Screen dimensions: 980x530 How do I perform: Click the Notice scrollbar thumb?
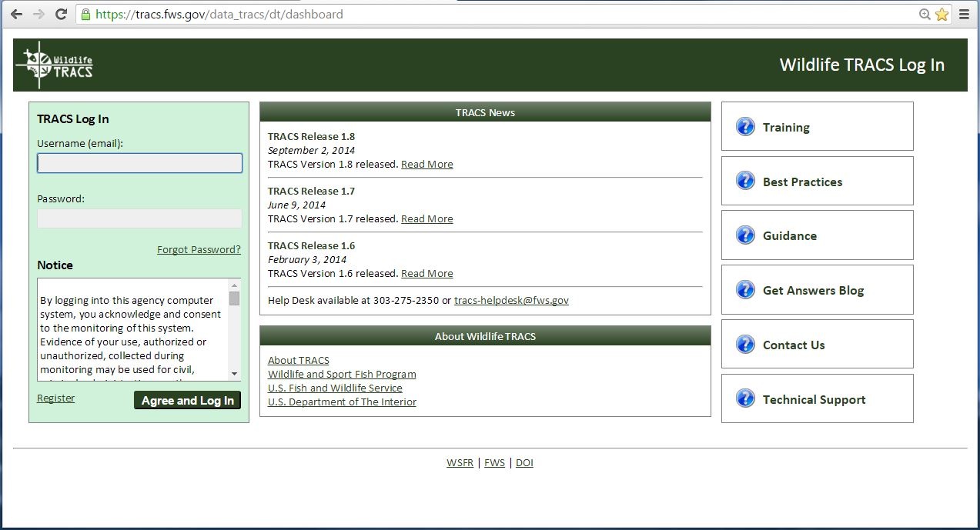coord(234,298)
